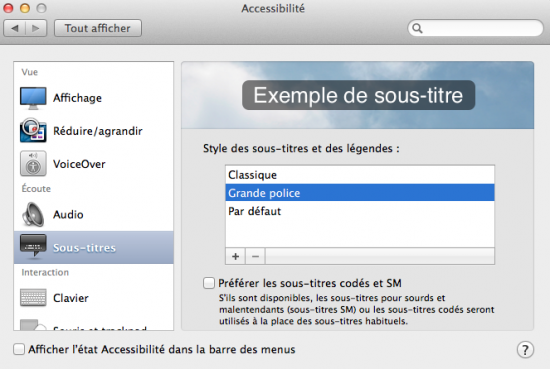Viewport: 550px width, 369px height.
Task: Minimize window with the yellow button
Action: tap(25, 8)
